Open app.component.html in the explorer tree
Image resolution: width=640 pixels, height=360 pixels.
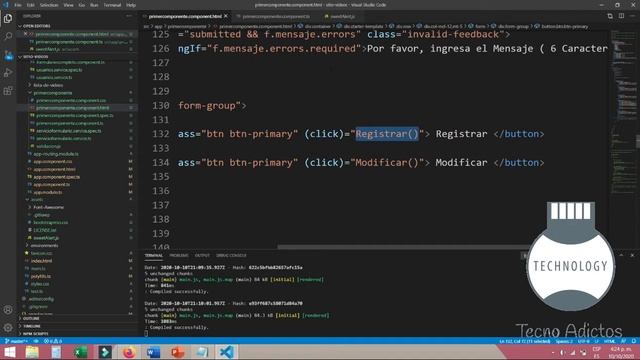pos(54,169)
